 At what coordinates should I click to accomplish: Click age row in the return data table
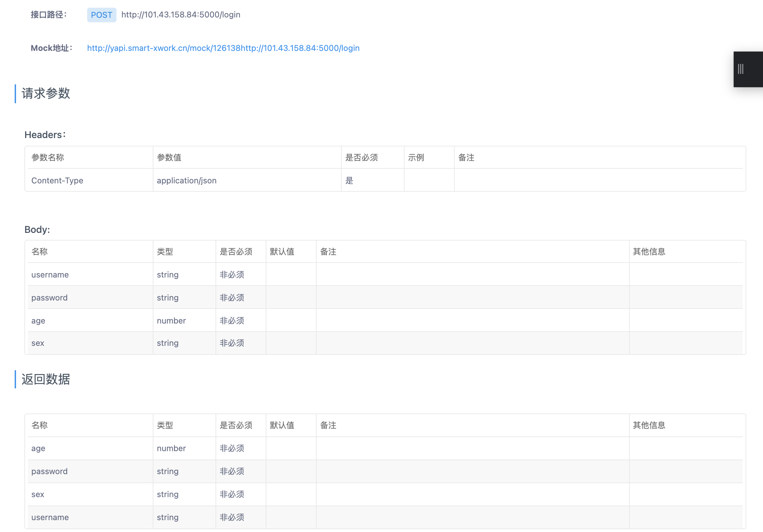[x=38, y=448]
